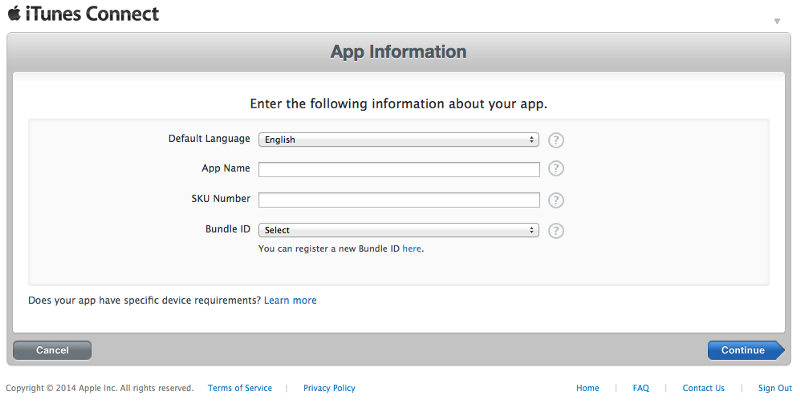800x403 pixels.
Task: Click the Cancel button
Action: 52,350
